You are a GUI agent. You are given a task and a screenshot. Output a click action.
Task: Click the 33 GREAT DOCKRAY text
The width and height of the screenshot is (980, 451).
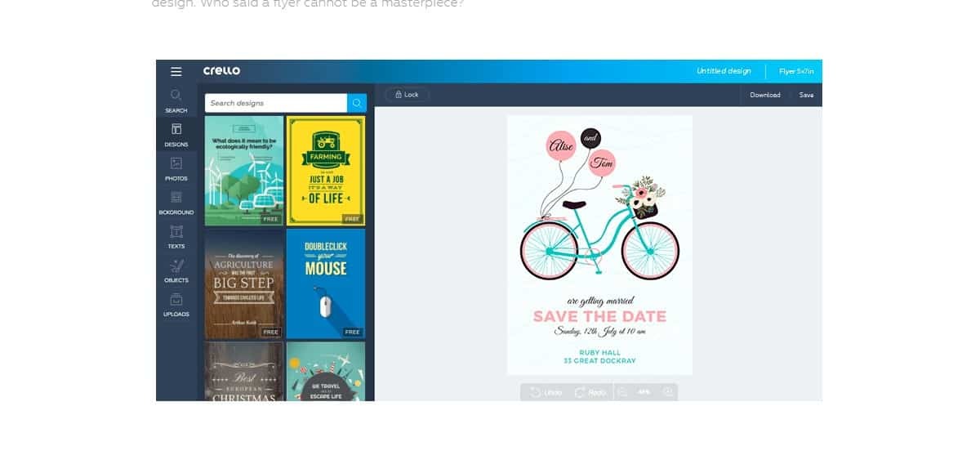(600, 360)
